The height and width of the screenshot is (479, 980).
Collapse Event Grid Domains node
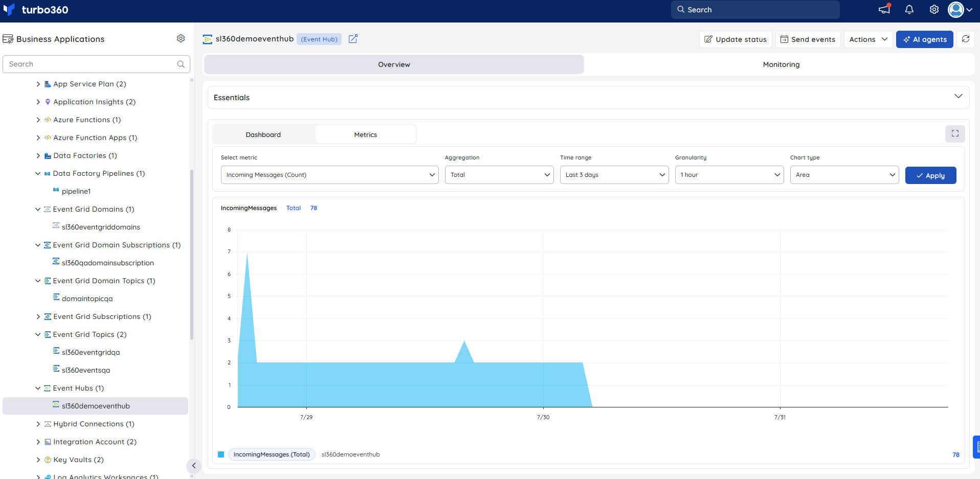[x=38, y=209]
